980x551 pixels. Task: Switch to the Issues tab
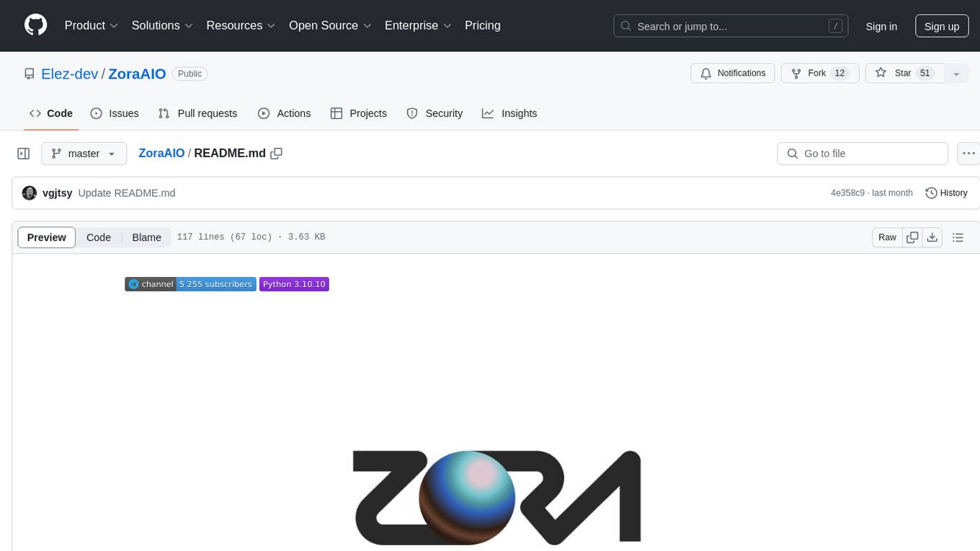tap(115, 113)
